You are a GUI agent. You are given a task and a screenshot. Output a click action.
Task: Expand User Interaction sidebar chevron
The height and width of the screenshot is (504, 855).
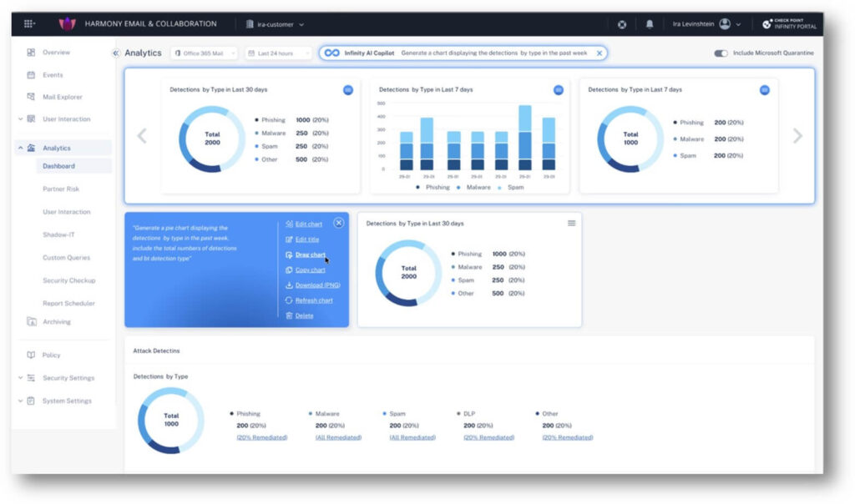point(20,118)
